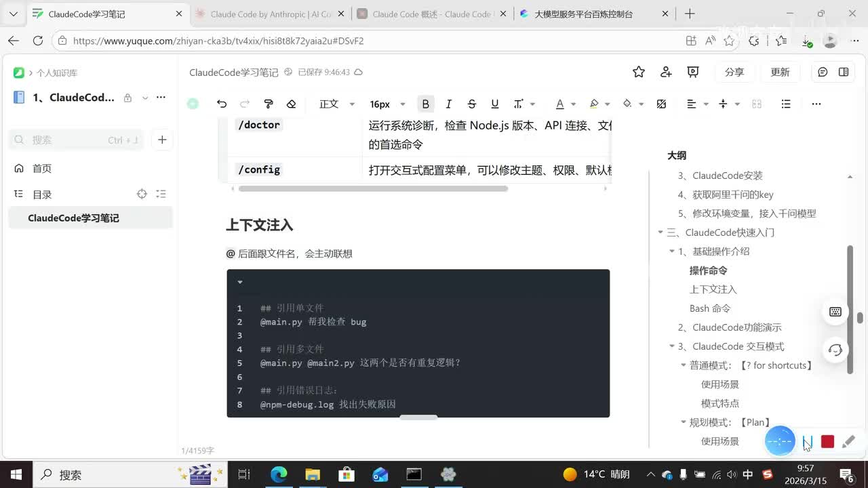
Task: Switch to 大模型服务平台百炼控制台 tab
Action: tap(594, 14)
